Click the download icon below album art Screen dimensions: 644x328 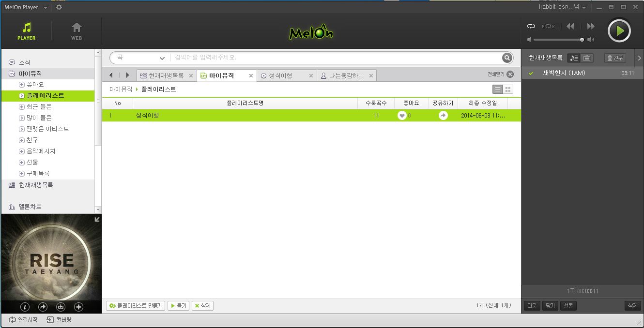pyautogui.click(x=61, y=307)
